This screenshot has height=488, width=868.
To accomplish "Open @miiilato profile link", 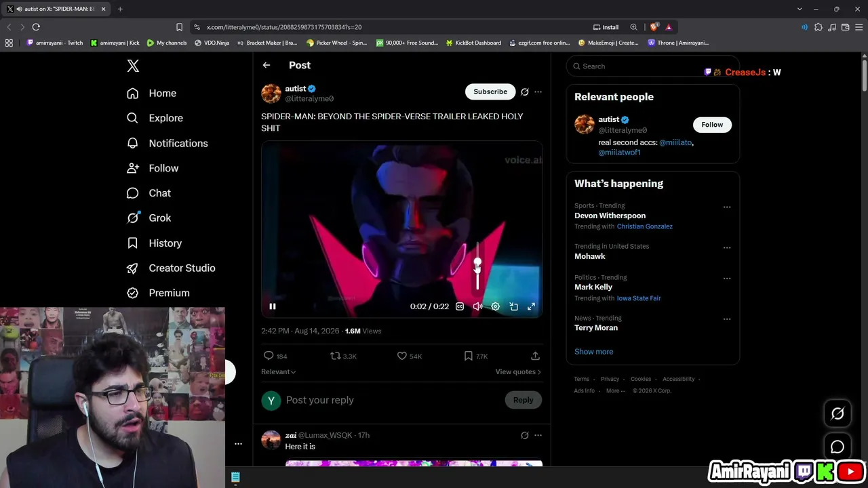I will point(675,143).
